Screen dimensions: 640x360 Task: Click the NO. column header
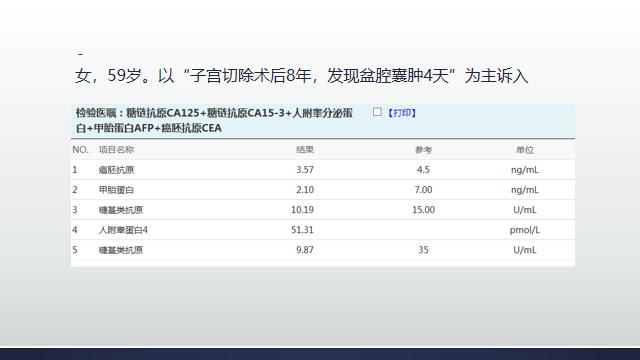80,150
